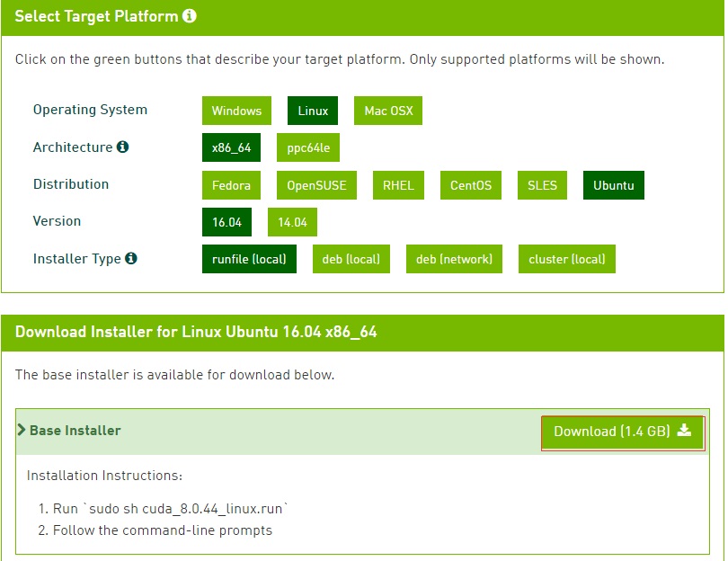728x561 pixels.
Task: Select OpenSUSE distribution
Action: [x=315, y=185]
